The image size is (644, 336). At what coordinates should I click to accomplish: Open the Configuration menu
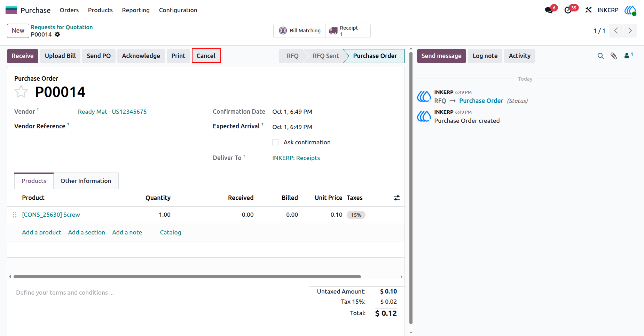coord(178,10)
